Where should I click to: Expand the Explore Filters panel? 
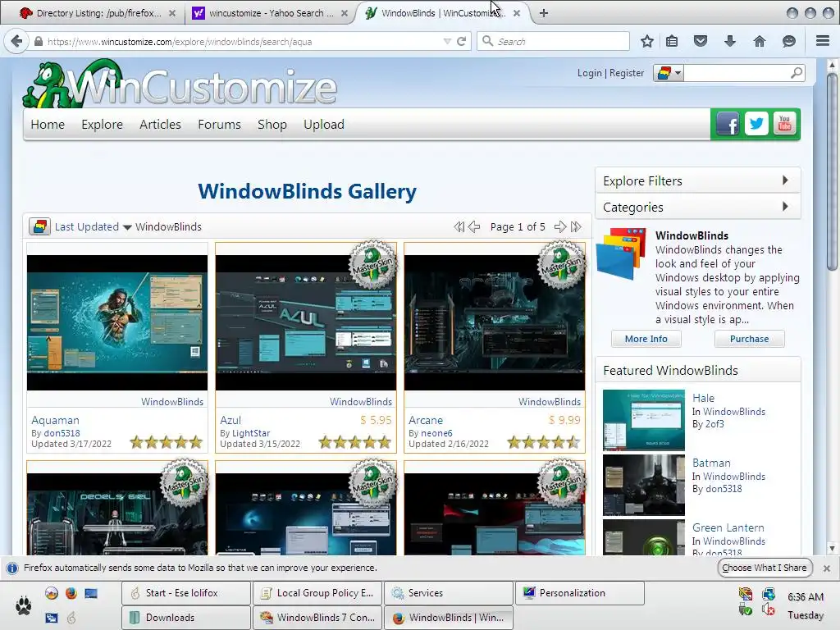click(x=697, y=180)
